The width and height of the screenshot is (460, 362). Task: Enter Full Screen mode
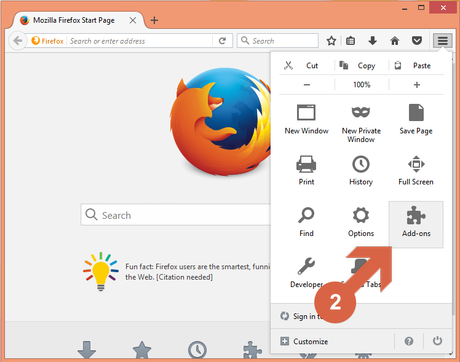[x=416, y=170]
